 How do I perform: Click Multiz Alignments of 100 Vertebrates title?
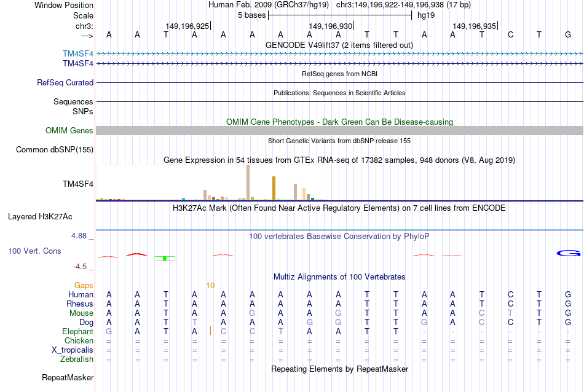[x=339, y=276]
